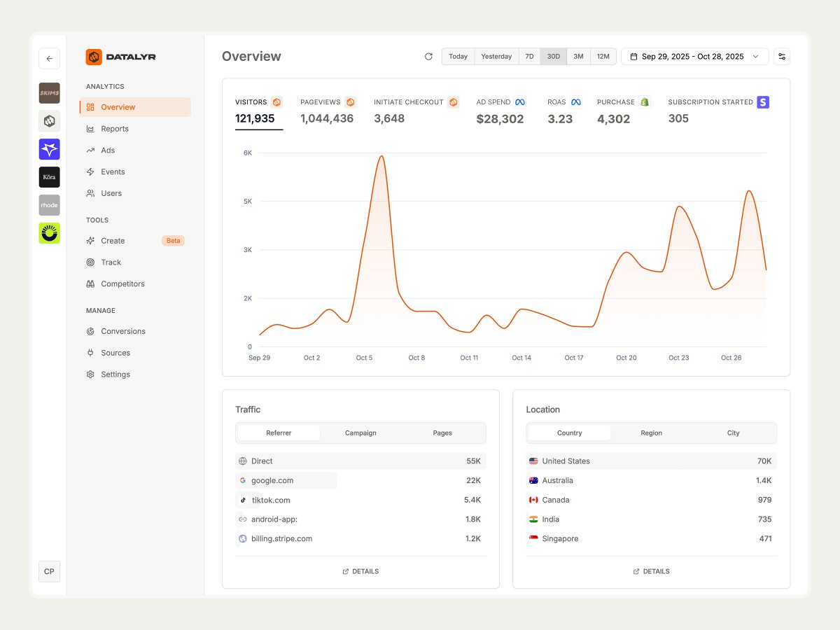Open the Competitors tool
This screenshot has width=840, height=630.
(x=120, y=283)
